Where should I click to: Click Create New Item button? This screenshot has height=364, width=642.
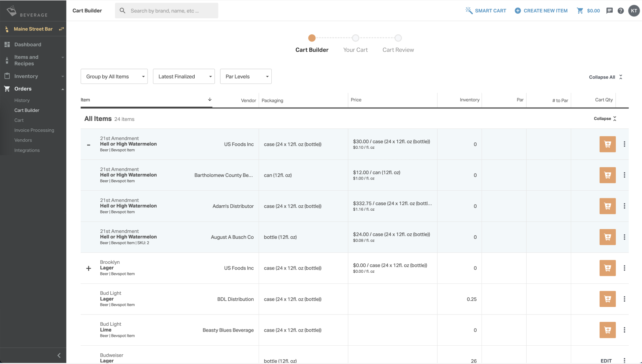click(x=541, y=11)
